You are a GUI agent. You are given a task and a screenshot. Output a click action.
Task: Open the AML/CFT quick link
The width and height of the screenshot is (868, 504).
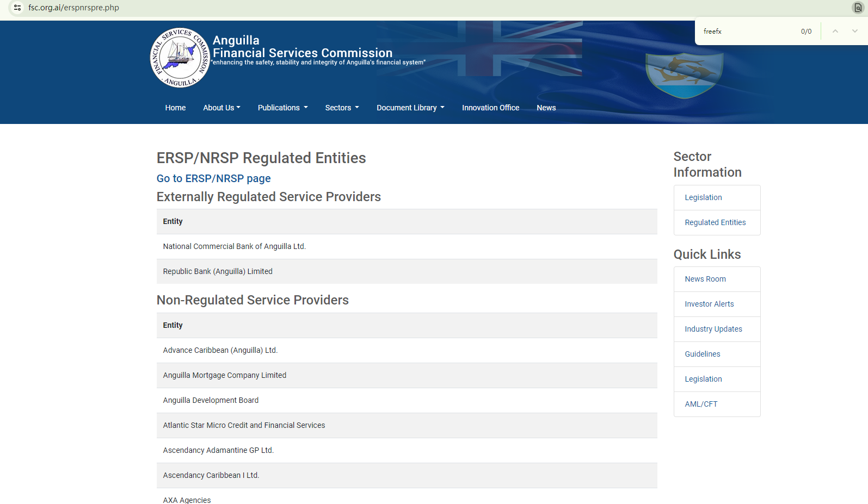tap(717, 404)
